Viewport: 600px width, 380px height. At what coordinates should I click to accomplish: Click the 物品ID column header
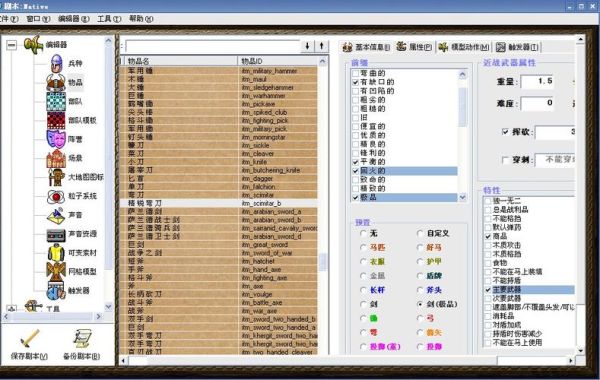pos(278,61)
